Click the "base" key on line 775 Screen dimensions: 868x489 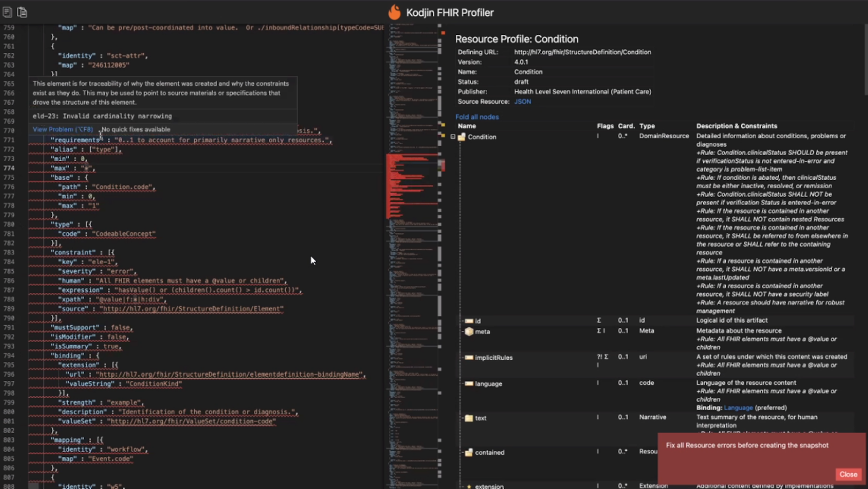(62, 177)
